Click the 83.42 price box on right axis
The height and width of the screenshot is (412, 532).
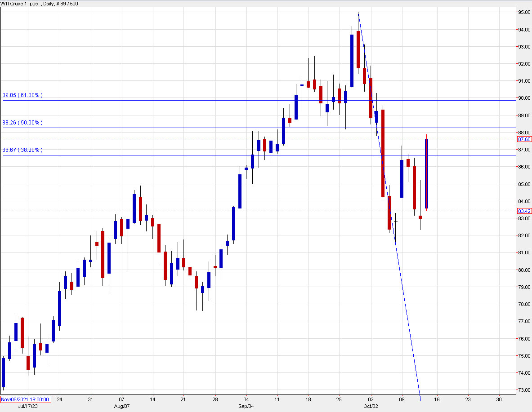[523, 210]
